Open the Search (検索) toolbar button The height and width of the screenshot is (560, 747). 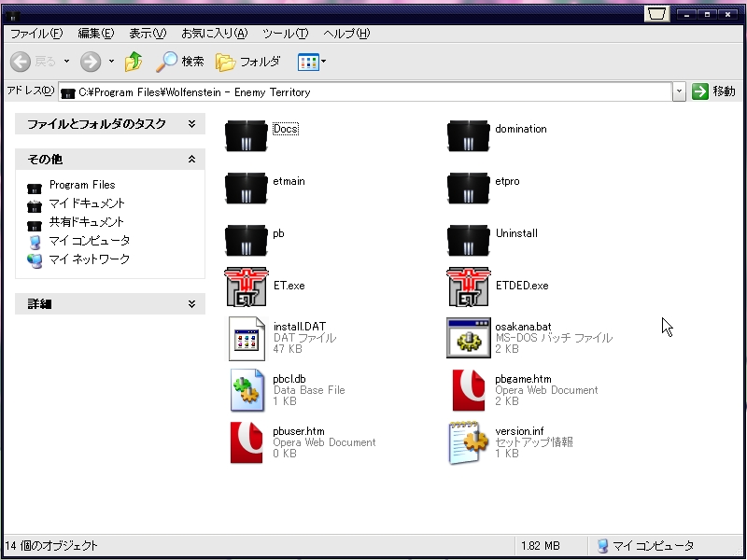180,62
